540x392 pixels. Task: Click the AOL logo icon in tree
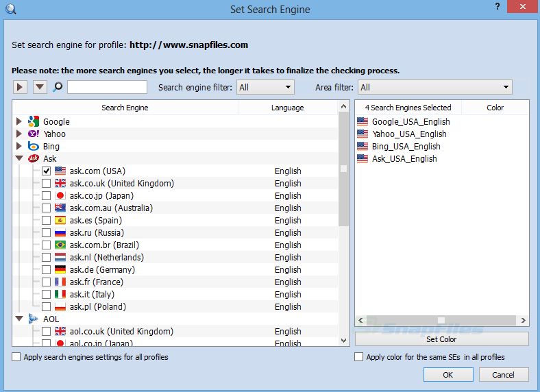33,319
